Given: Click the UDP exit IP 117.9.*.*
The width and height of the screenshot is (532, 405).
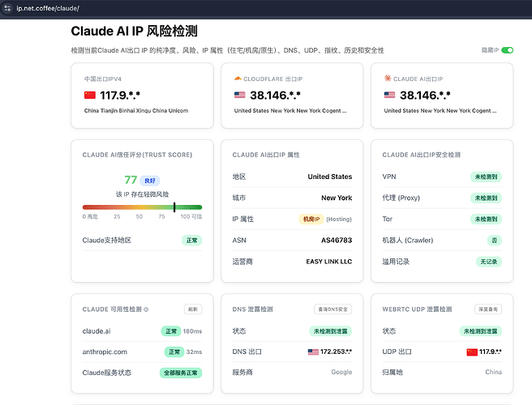Looking at the screenshot, I should pyautogui.click(x=491, y=352).
